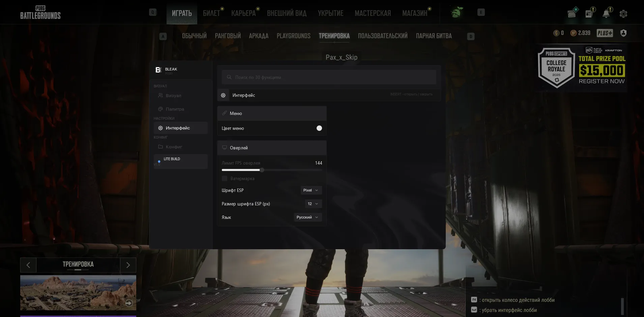Click the Оверлей section header

(x=272, y=148)
